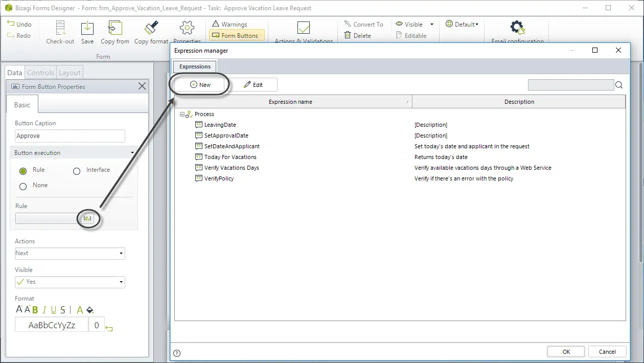Image resolution: width=644 pixels, height=363 pixels.
Task: Collapse the Process tree node
Action: [182, 115]
